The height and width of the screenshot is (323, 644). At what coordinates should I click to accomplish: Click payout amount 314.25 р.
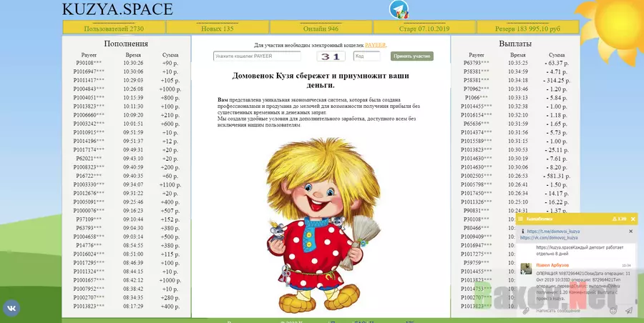point(557,81)
